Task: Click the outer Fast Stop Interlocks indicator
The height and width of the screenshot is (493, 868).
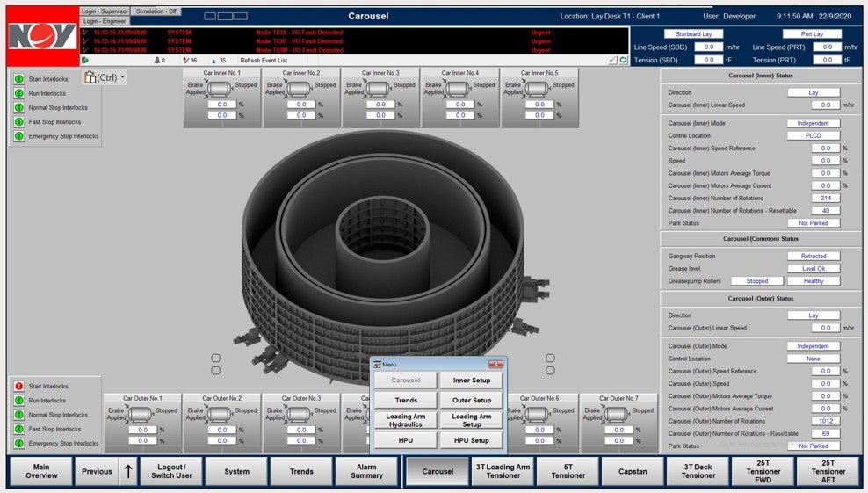Action: pos(18,429)
